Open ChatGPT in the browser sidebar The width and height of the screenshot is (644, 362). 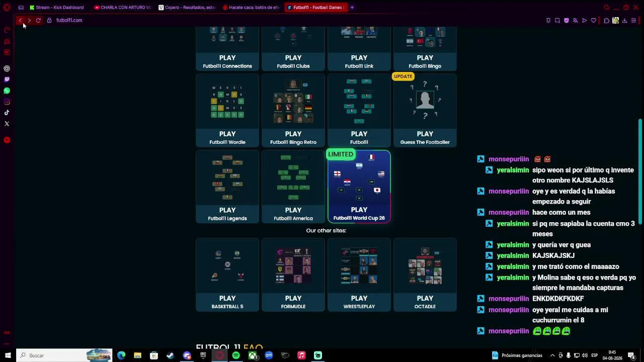pos(7,68)
